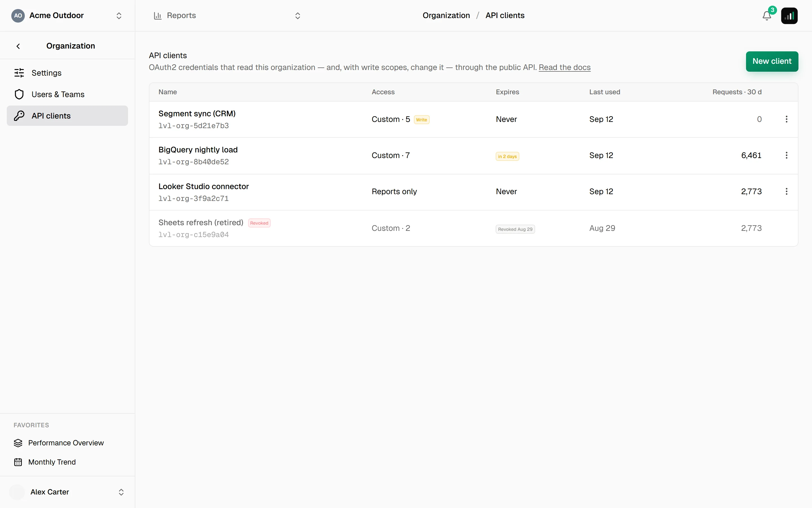This screenshot has width=812, height=508.
Task: Click the Monthly Trend calendar icon
Action: click(x=18, y=462)
